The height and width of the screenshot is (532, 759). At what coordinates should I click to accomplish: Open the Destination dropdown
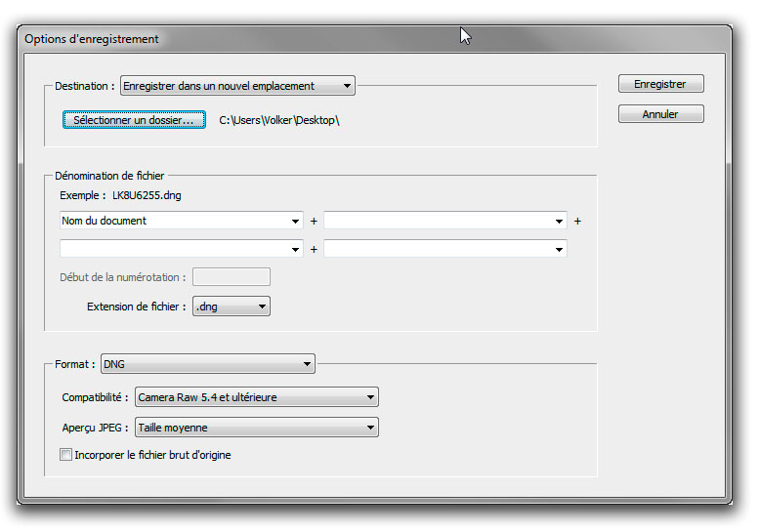coord(237,86)
